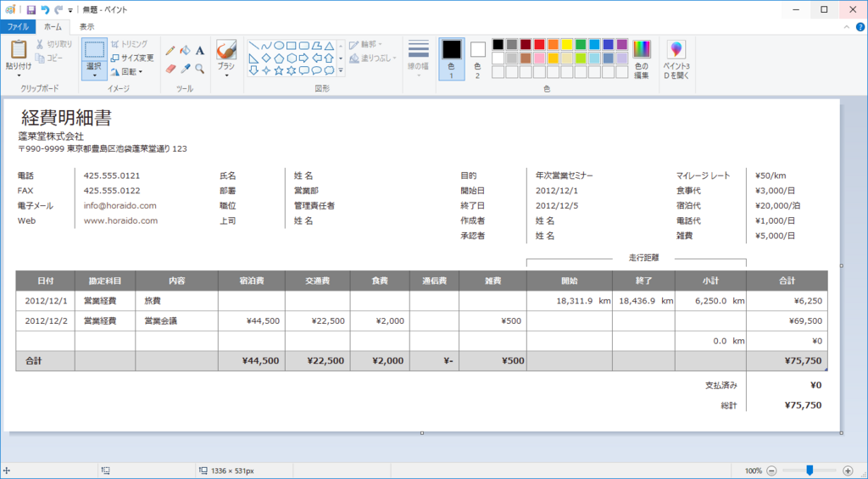Image resolution: width=868 pixels, height=479 pixels.
Task: Open the 回転 rotate dropdown
Action: (127, 71)
